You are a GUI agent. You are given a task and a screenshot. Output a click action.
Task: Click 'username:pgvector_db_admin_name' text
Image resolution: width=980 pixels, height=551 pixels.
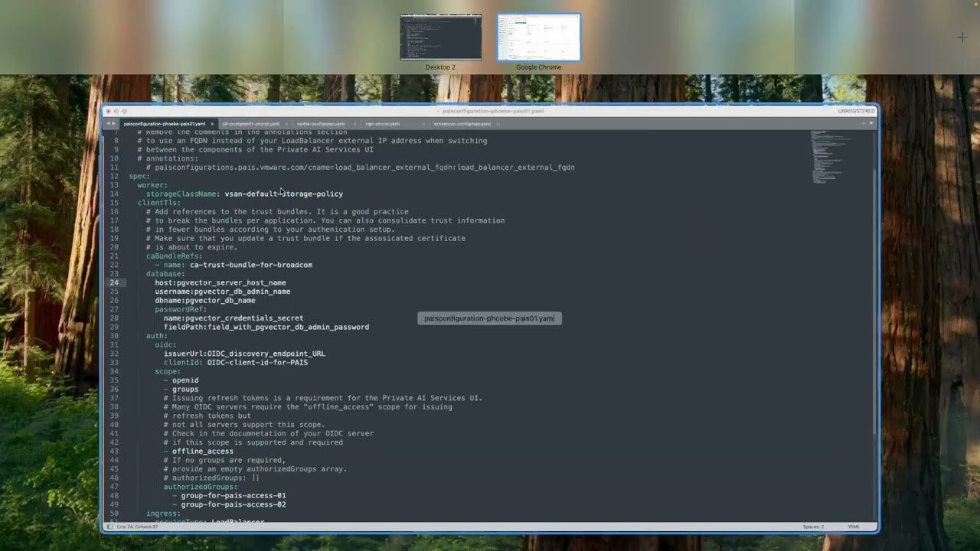tap(223, 292)
